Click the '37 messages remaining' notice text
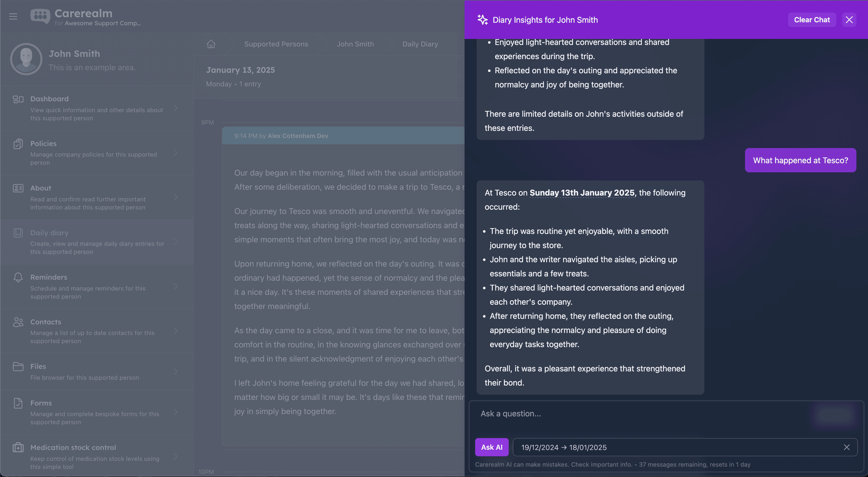The image size is (868, 477). tap(695, 464)
